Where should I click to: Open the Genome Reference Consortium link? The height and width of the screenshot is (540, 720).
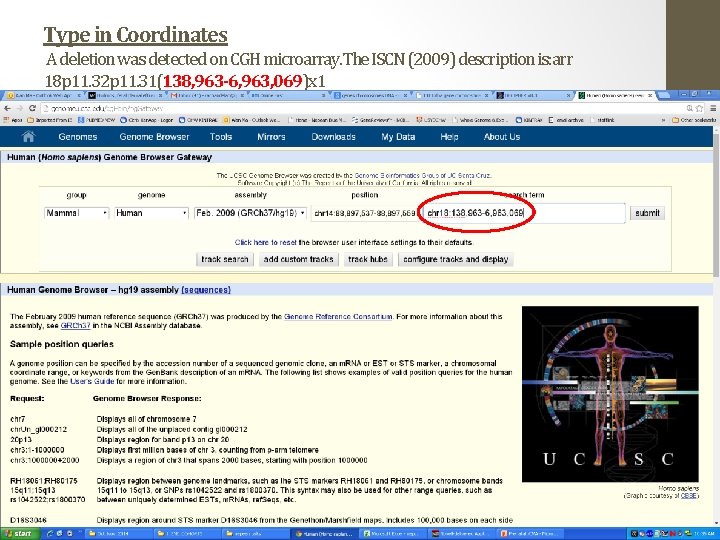(x=338, y=316)
